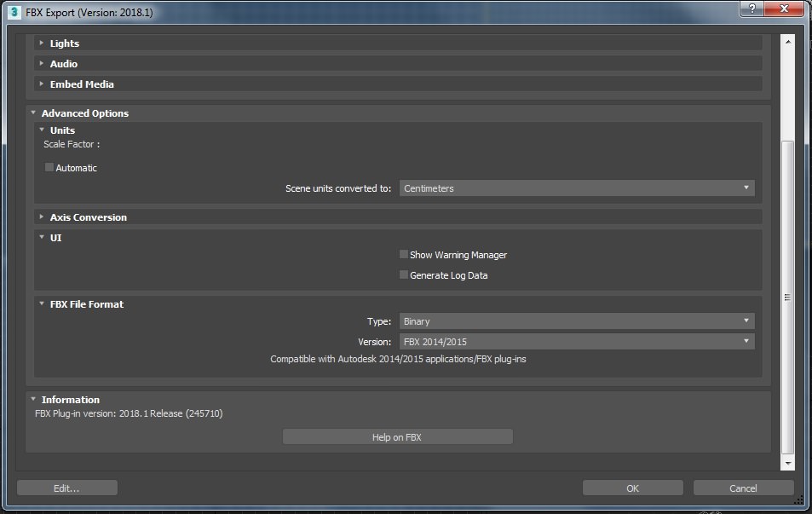Open the FBX file Type dropdown
This screenshot has width=812, height=514.
(x=577, y=321)
